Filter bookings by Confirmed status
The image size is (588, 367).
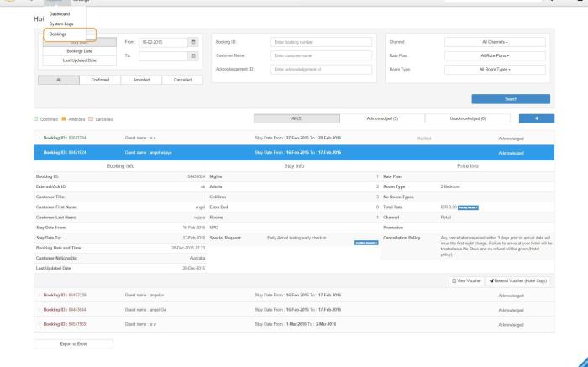pos(100,80)
